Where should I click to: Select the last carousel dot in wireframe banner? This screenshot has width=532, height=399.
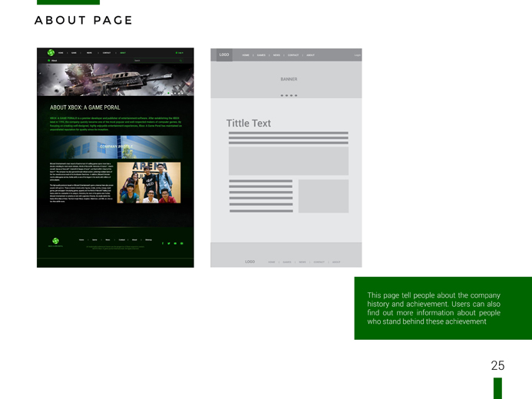[296, 96]
